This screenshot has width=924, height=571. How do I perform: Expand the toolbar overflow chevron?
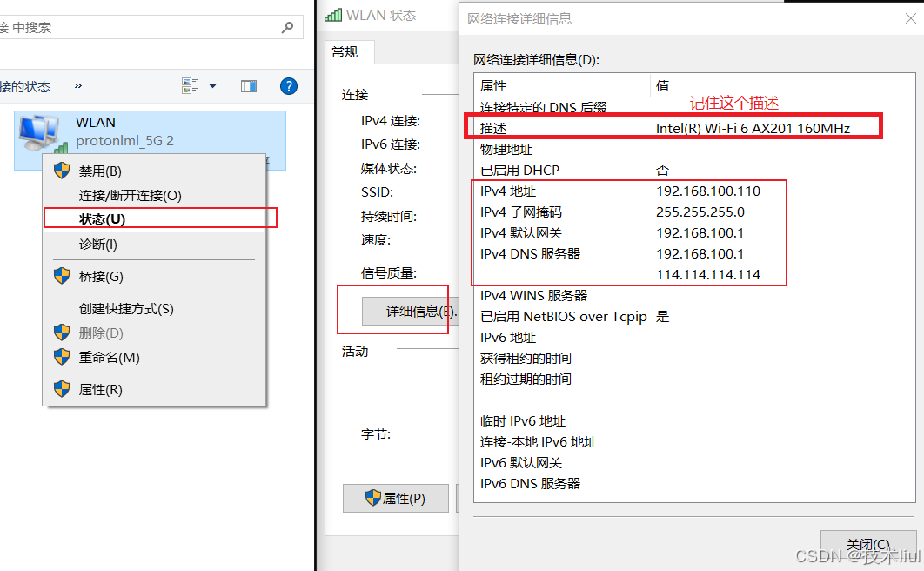(x=78, y=86)
